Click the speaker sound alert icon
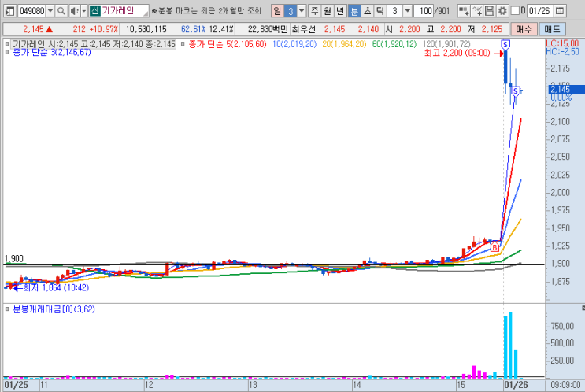Viewport: 585px width, 392px height. 75,11
